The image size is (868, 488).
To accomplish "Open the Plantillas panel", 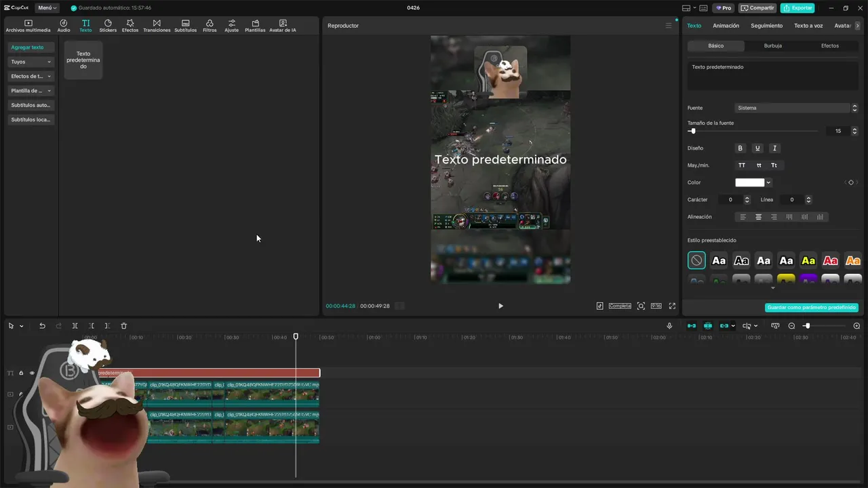I will point(255,26).
